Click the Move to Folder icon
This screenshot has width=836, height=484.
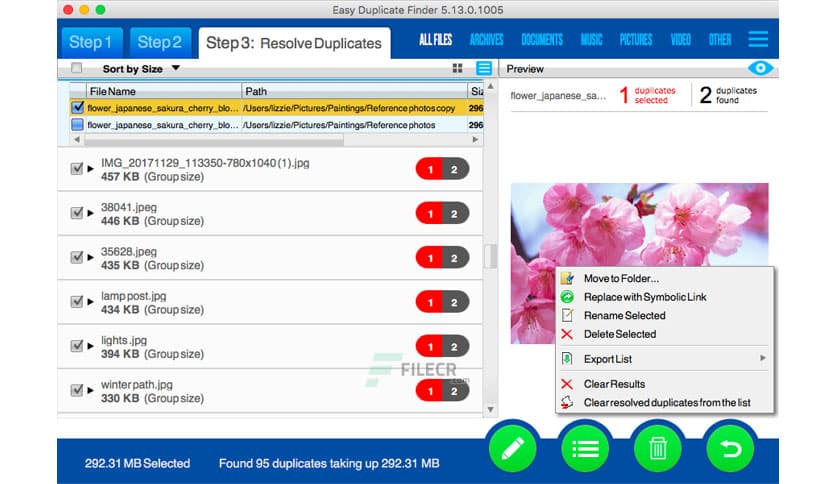click(567, 278)
